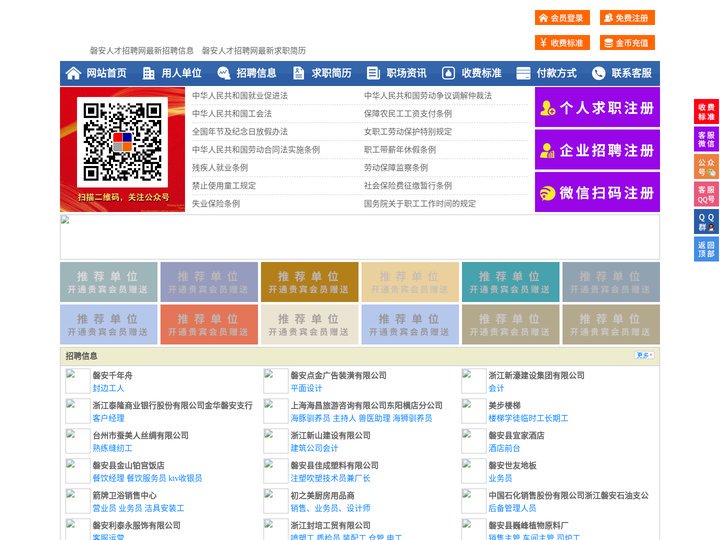Open the link 全国年节及纪念日放假办法
Viewport: 720px width, 540px height.
(x=240, y=131)
